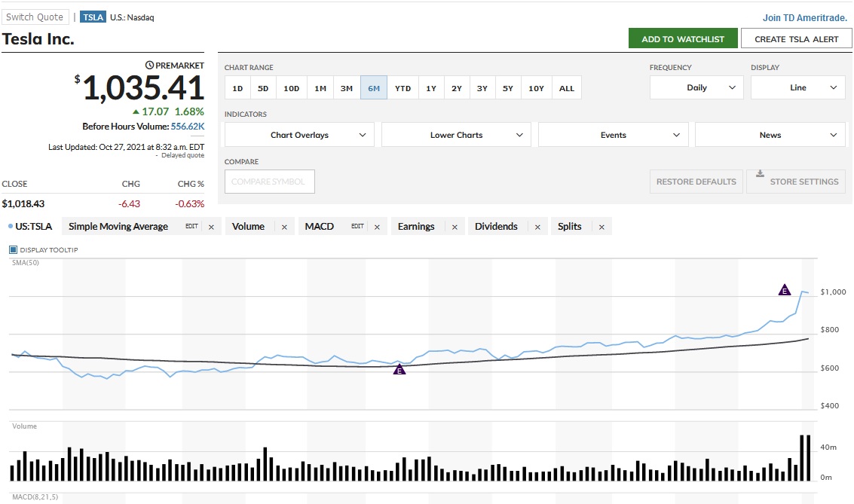Viewport: 854px width, 504px height.
Task: Open the Display Line dropdown
Action: click(797, 88)
